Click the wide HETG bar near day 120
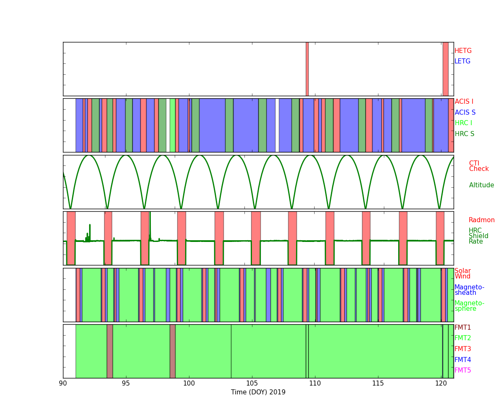 click(445, 69)
